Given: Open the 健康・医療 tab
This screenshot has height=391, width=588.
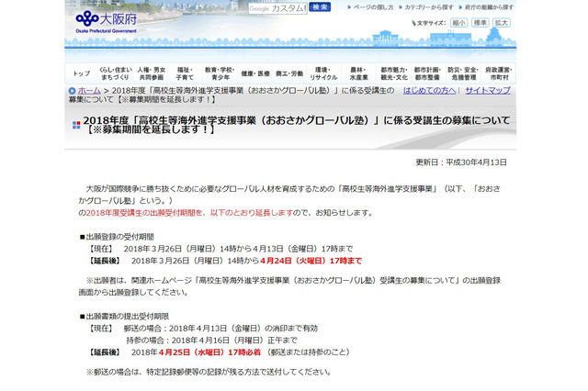Looking at the screenshot, I should click(x=255, y=73).
